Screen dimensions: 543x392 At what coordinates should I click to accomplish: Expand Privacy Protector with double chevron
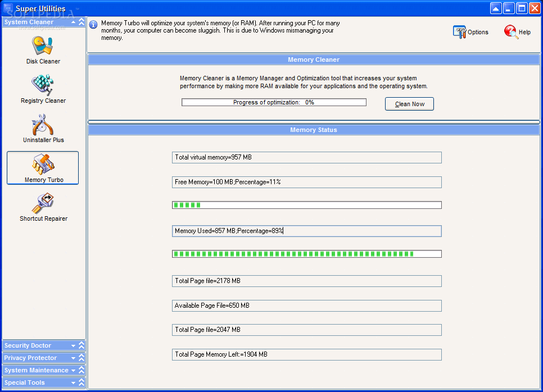click(x=82, y=358)
